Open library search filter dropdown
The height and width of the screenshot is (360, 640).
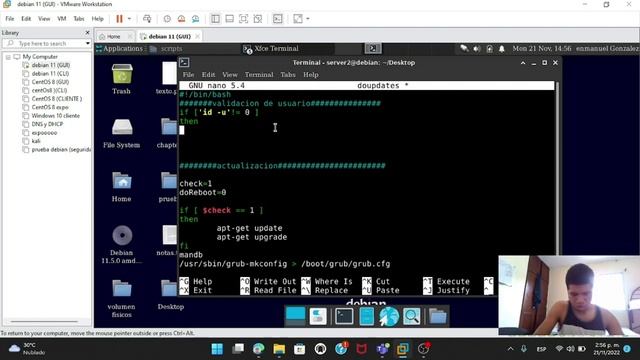click(87, 43)
